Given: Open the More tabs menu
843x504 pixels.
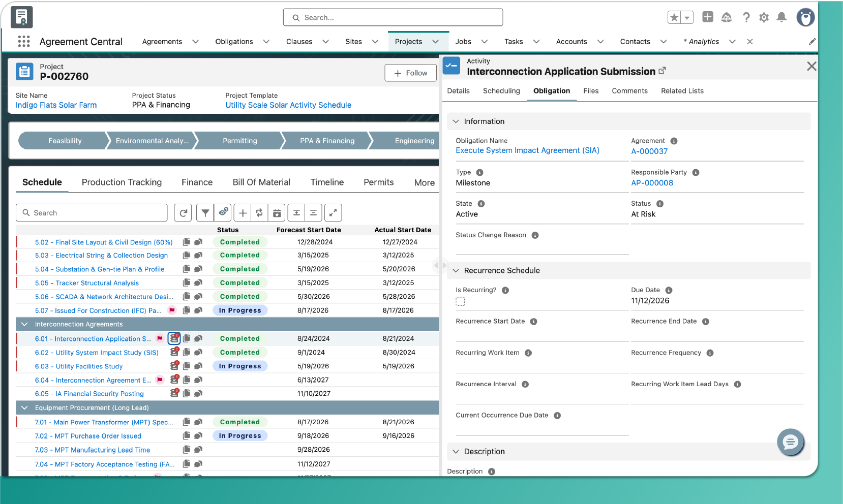Looking at the screenshot, I should click(424, 182).
